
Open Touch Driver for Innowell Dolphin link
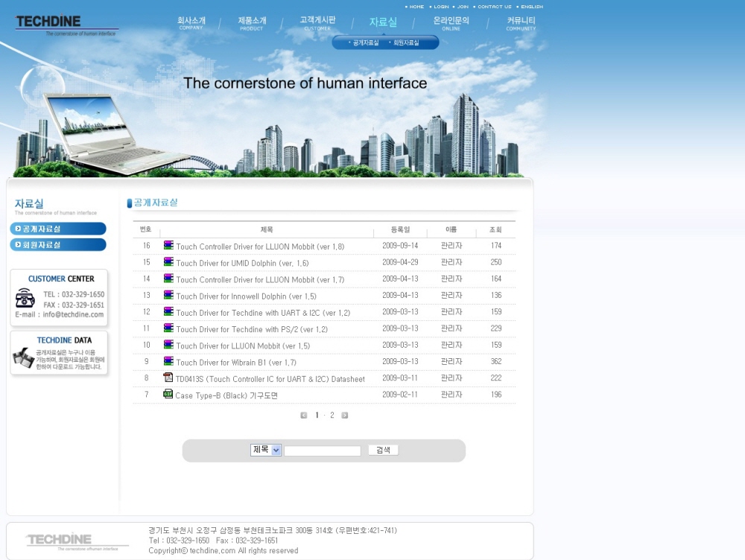[246, 296]
